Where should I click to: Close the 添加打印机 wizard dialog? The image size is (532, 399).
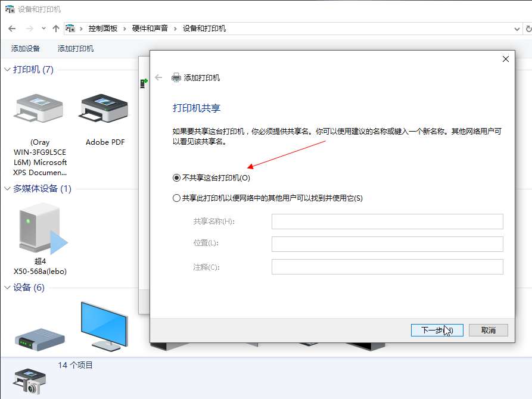point(506,59)
